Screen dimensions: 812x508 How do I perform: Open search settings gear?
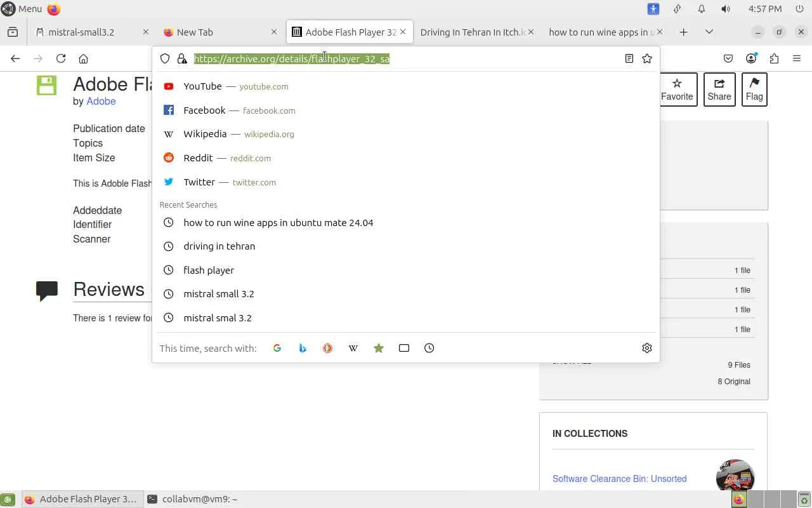tap(647, 348)
